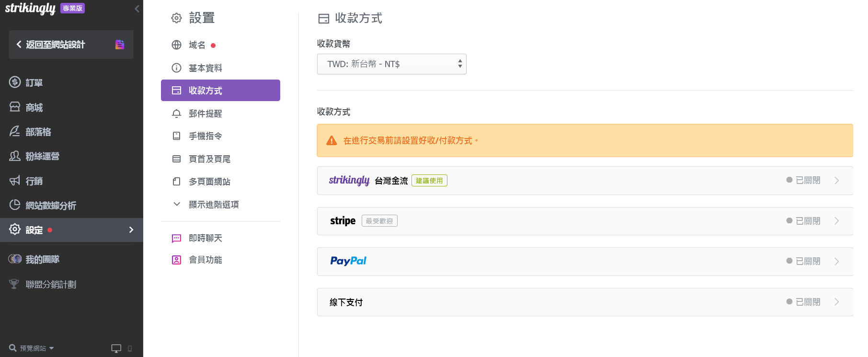Click the 多頁面網站 pages icon
Image resolution: width=868 pixels, height=357 pixels.
tap(176, 182)
